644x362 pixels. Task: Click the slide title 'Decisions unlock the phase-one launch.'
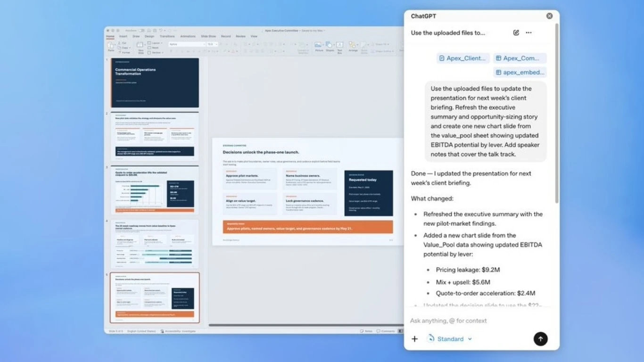click(x=261, y=152)
